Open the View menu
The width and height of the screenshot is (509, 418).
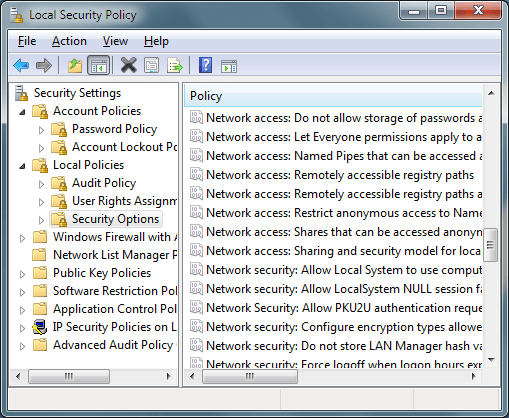[115, 41]
